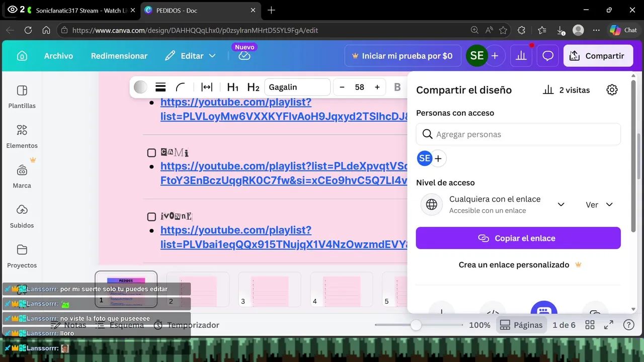Select the PEDIDOS - Doc browser tab

[200, 10]
